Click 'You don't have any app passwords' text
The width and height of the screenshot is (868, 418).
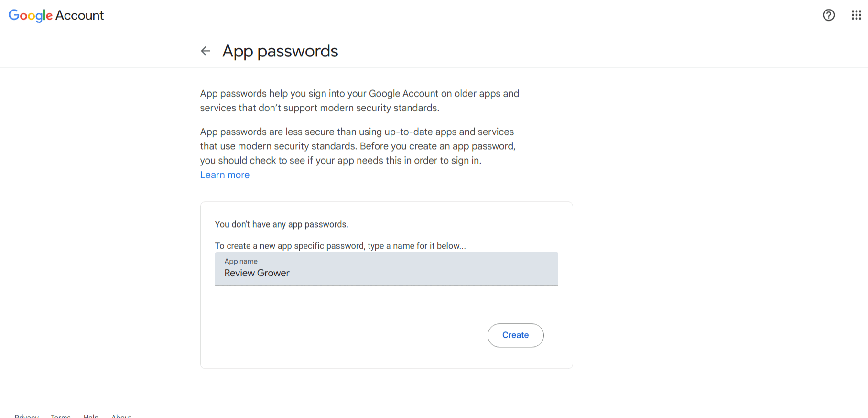click(x=282, y=224)
